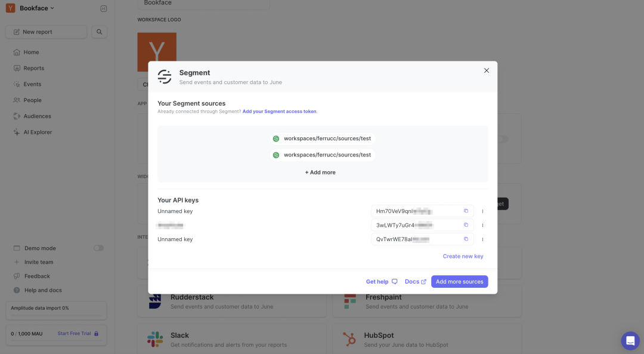This screenshot has height=354, width=644.
Task: Click Add your Segment access token link
Action: [x=279, y=112]
